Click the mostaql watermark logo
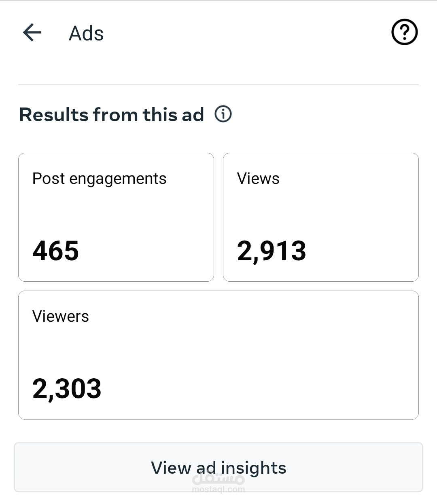The image size is (437, 504). point(219,479)
